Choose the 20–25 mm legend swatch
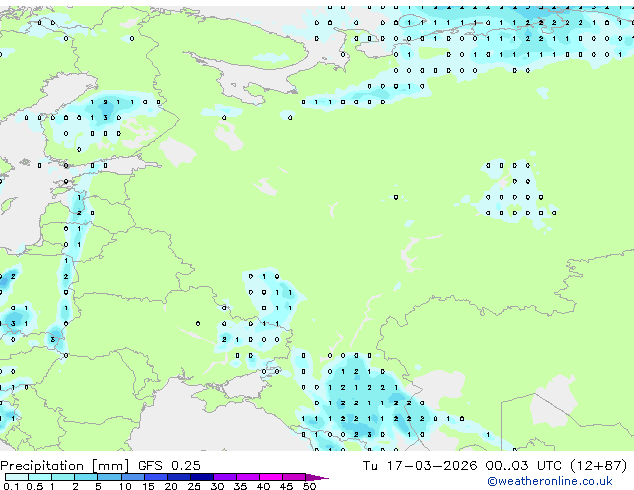This screenshot has height=490, width=634. click(x=178, y=477)
